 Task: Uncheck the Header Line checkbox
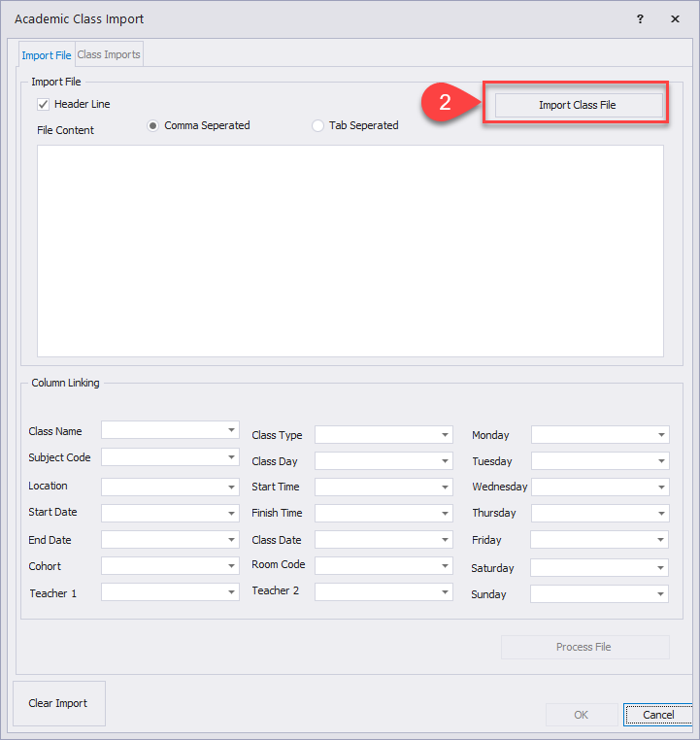pyautogui.click(x=43, y=104)
